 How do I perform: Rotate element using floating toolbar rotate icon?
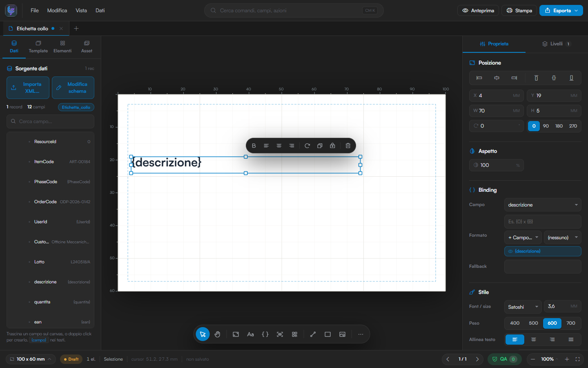(x=307, y=146)
